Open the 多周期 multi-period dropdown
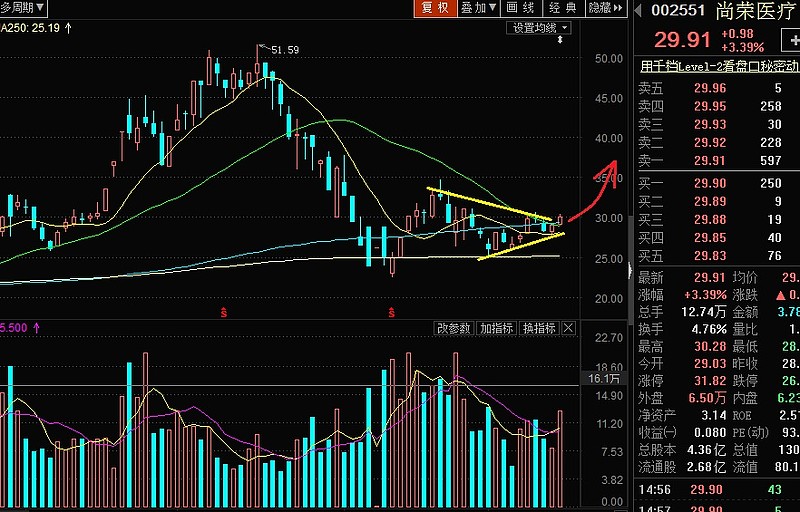800x512 pixels. pos(23,8)
